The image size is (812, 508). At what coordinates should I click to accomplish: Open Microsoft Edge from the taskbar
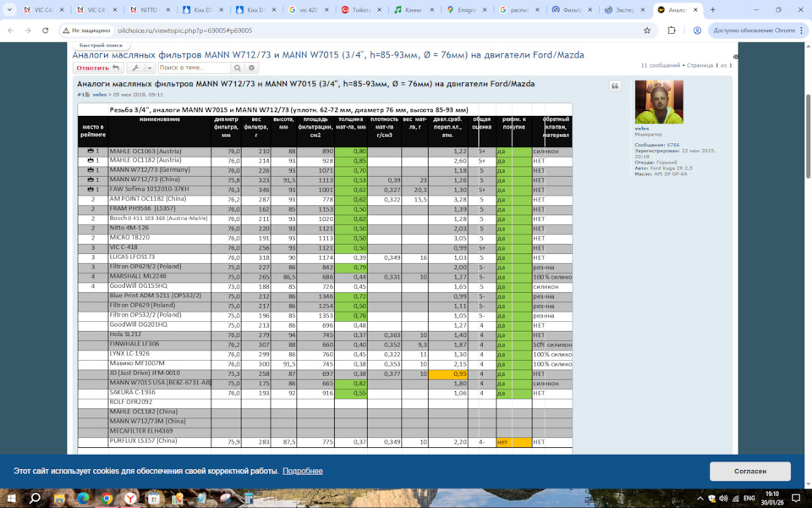click(x=83, y=498)
